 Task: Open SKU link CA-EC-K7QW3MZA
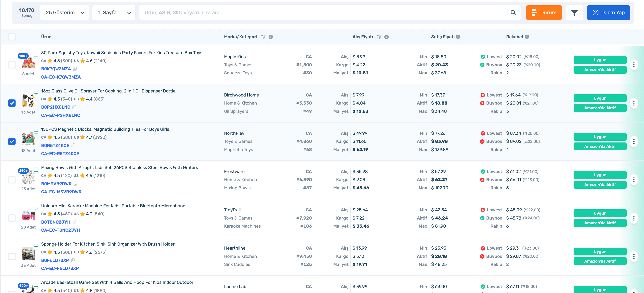click(x=61, y=77)
